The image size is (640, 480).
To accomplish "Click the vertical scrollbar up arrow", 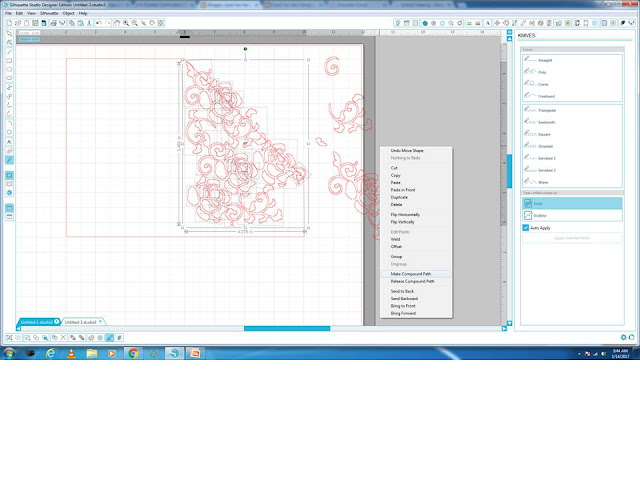I will click(509, 39).
